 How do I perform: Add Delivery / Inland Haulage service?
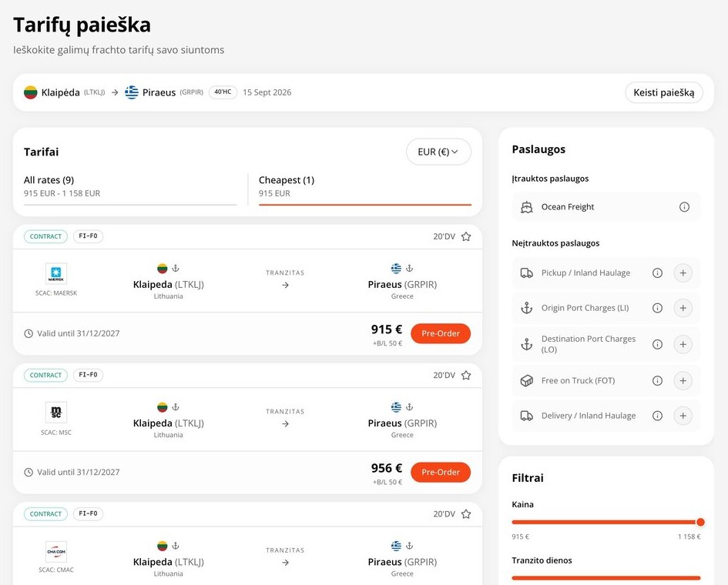click(x=683, y=416)
